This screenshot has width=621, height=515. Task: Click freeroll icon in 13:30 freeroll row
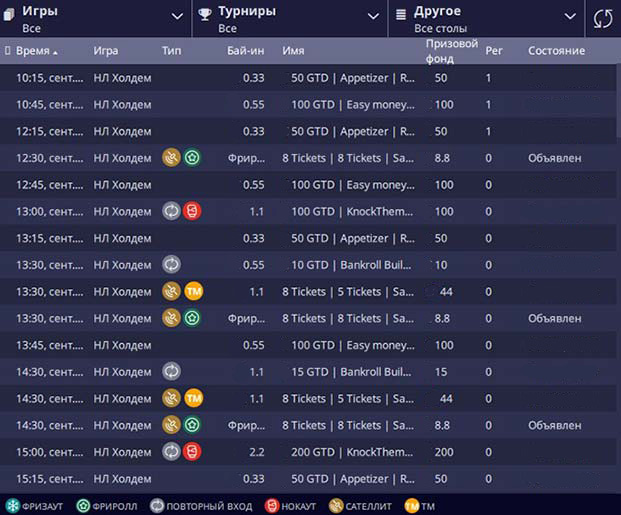(192, 318)
